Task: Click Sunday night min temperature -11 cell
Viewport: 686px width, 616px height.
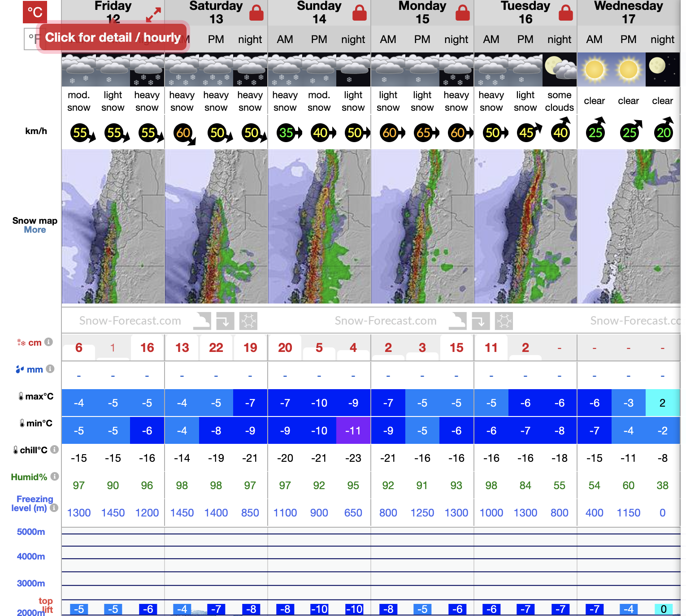Action: (353, 430)
